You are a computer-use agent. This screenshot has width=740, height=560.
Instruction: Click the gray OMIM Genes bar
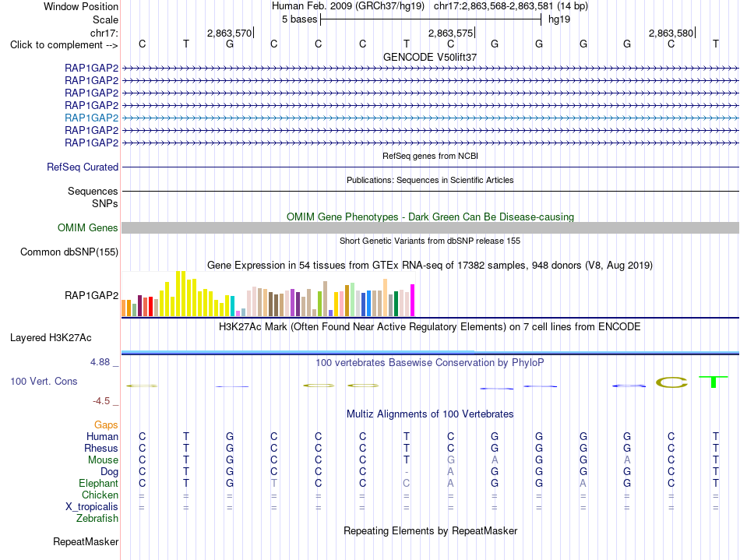tap(431, 228)
